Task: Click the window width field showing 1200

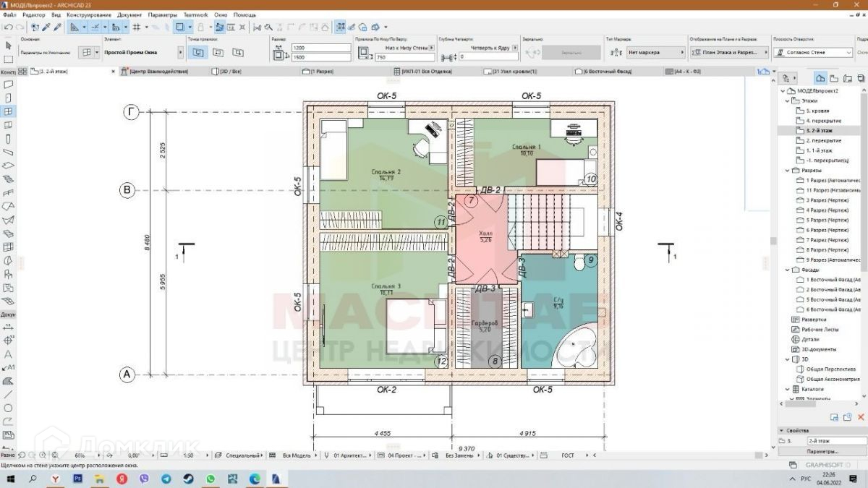Action: [x=320, y=48]
